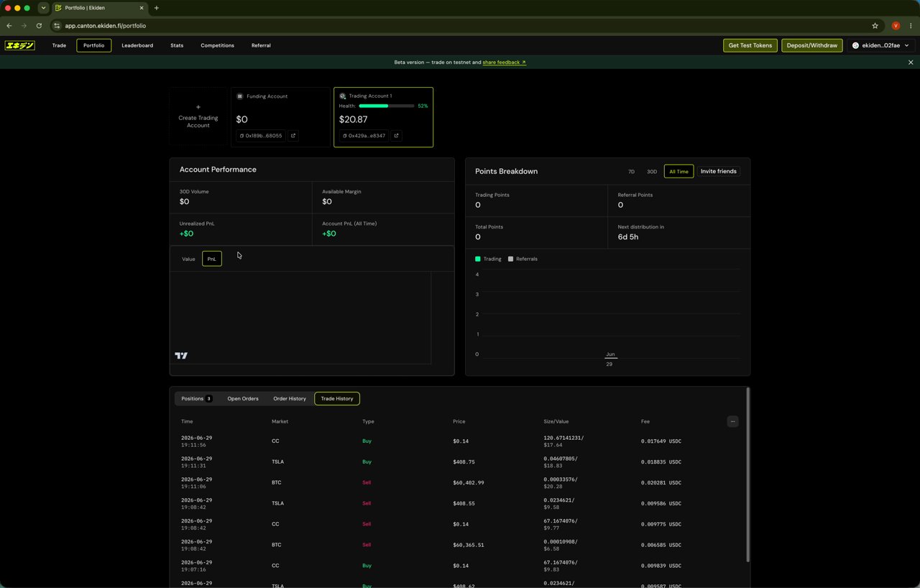Click the Invite friends button
The width and height of the screenshot is (920, 588).
(719, 172)
